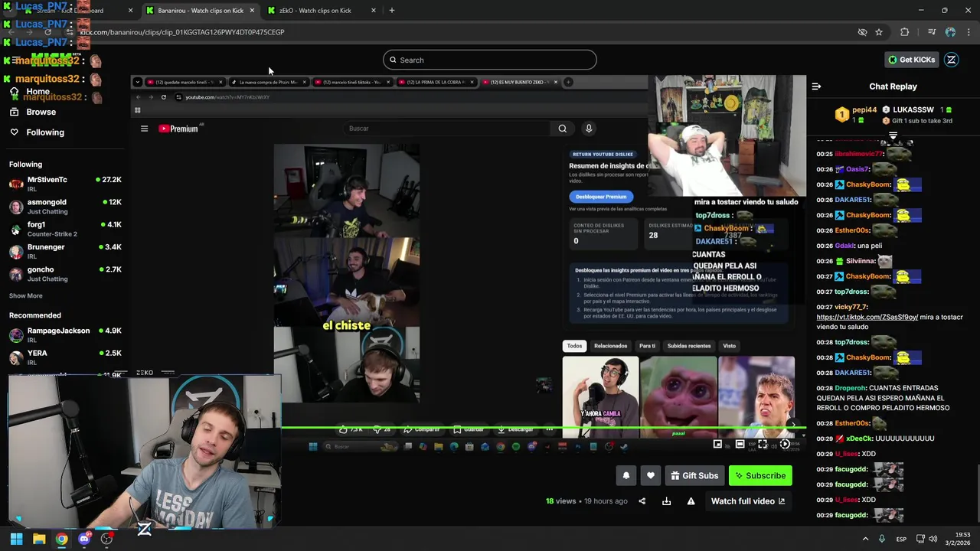Collapse the Chat Replay panel arrow
Screen dimensions: 980x551
(x=816, y=86)
